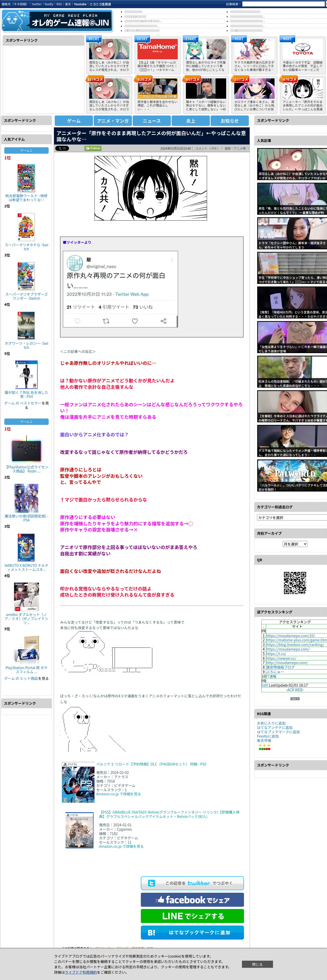Image resolution: width=327 pixels, height=980 pixels.
Task: Click the LINEでシェアする button
Action: click(x=192, y=916)
